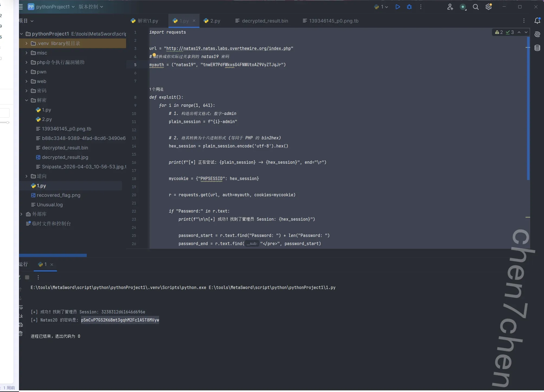Clear console with the trash icon
The height and width of the screenshot is (392, 544).
pyautogui.click(x=21, y=333)
